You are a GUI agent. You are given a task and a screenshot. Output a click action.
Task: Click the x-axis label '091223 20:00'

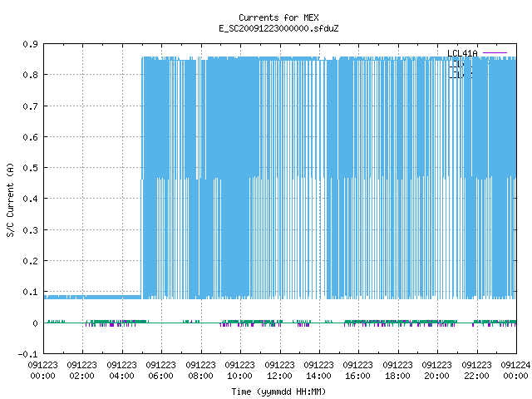click(436, 371)
